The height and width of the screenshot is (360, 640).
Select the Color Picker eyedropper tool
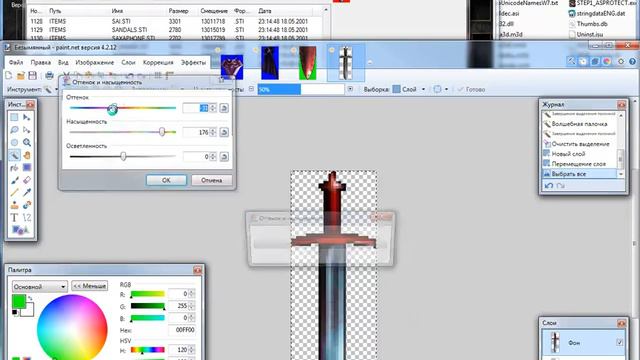(x=27, y=192)
